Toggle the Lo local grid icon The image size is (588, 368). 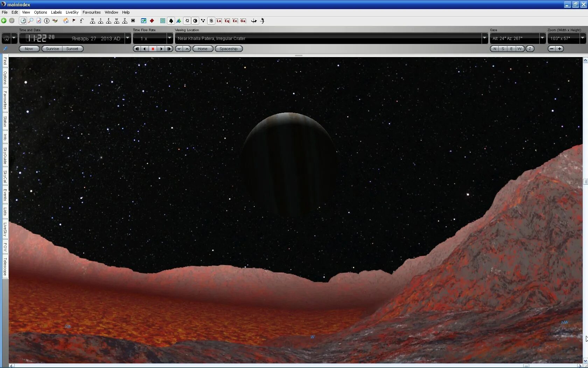coord(219,21)
